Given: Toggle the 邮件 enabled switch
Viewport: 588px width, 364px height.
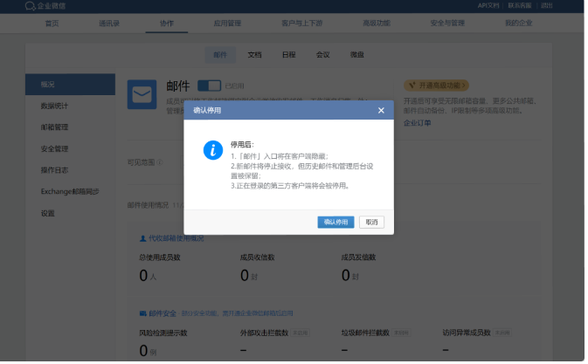Looking at the screenshot, I should (x=209, y=86).
